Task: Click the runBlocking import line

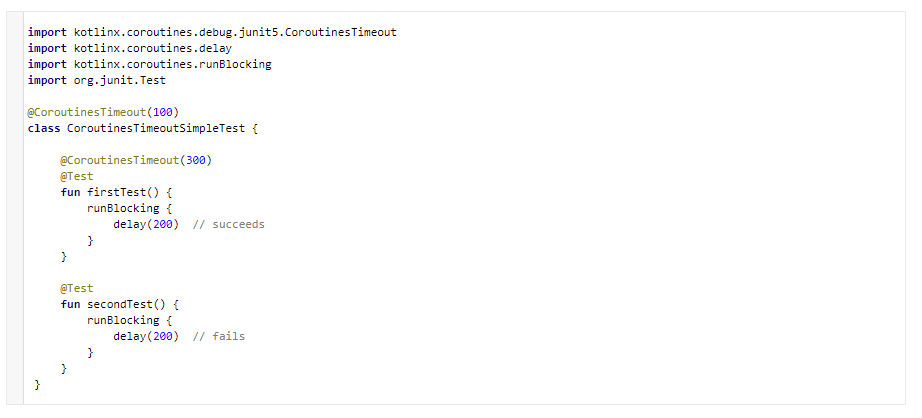Action: (149, 64)
